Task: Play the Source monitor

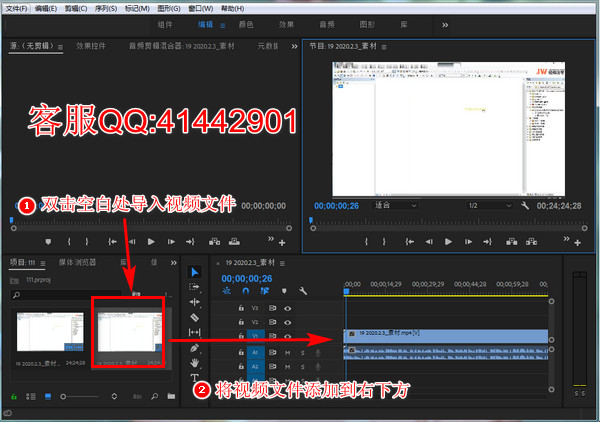Action: [151, 242]
